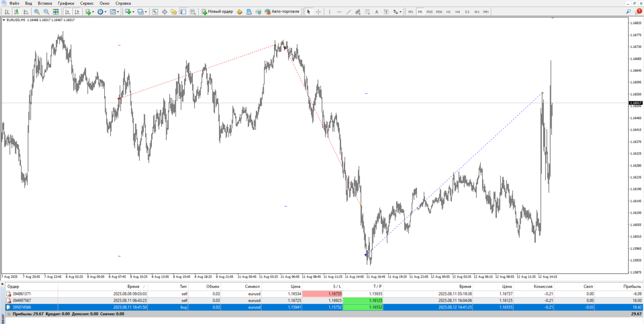Close the terminal panel x button
644x324 pixels.
(2, 284)
